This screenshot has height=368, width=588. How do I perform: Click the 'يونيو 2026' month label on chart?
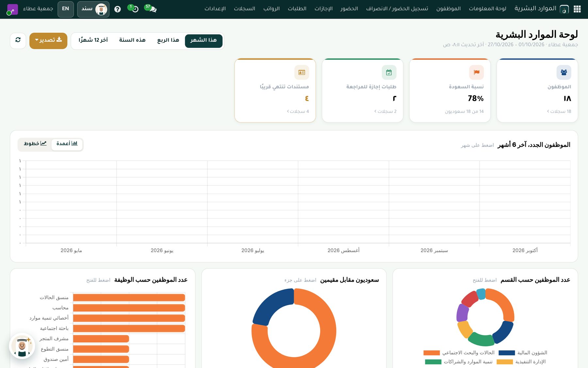click(x=162, y=251)
